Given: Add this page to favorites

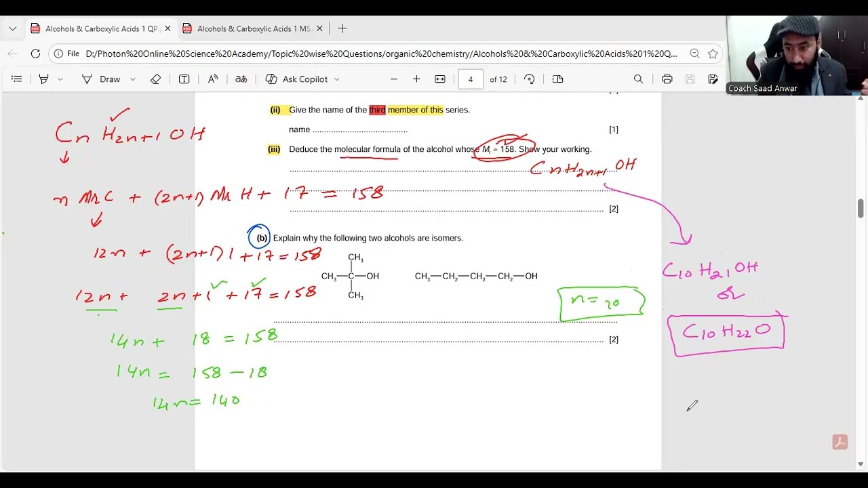Looking at the screenshot, I should (x=713, y=54).
